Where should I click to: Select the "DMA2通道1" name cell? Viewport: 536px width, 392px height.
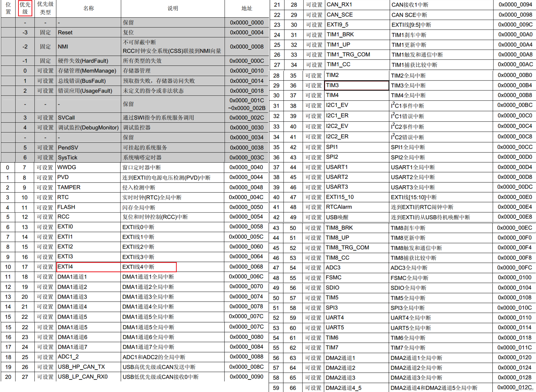(x=357, y=358)
